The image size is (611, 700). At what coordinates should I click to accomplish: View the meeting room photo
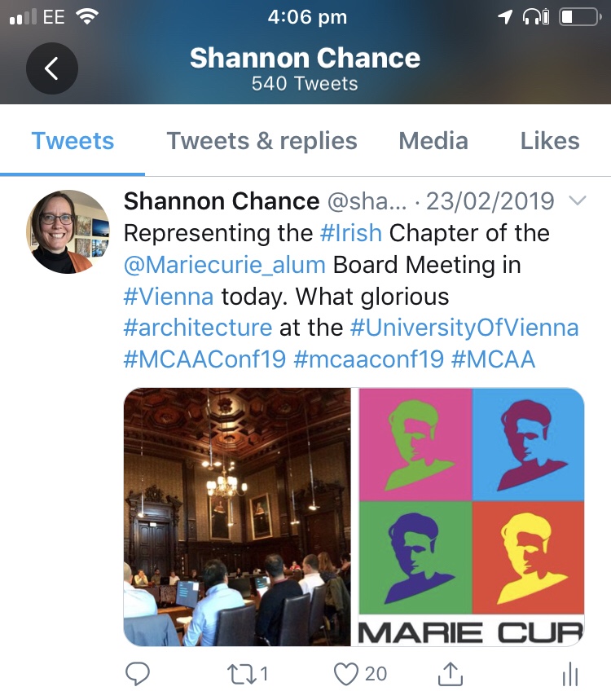pyautogui.click(x=237, y=517)
